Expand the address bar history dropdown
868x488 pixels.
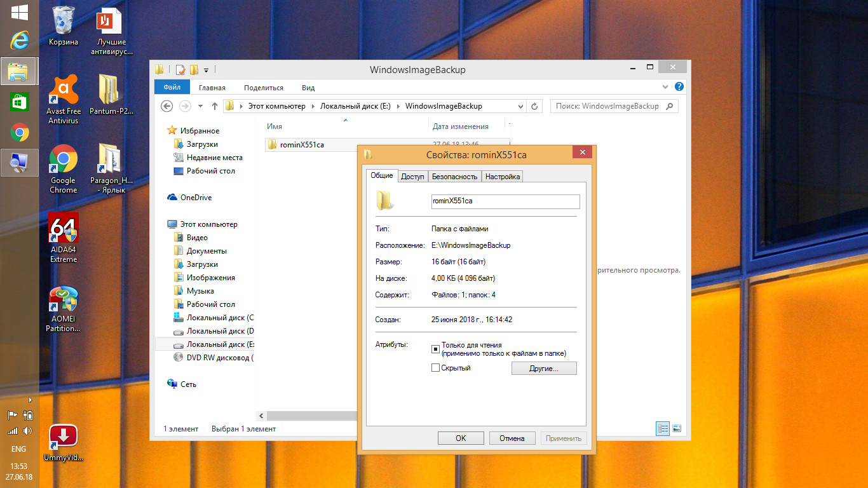521,106
